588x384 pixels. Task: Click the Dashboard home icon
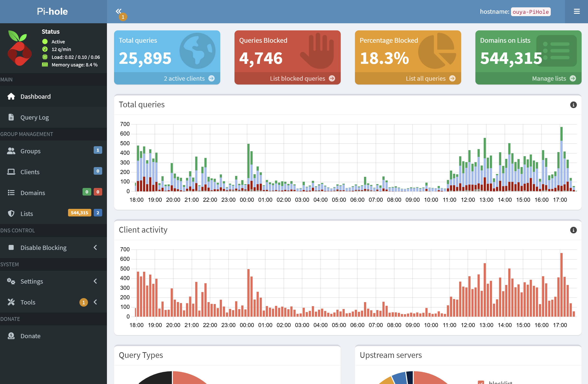pyautogui.click(x=11, y=96)
